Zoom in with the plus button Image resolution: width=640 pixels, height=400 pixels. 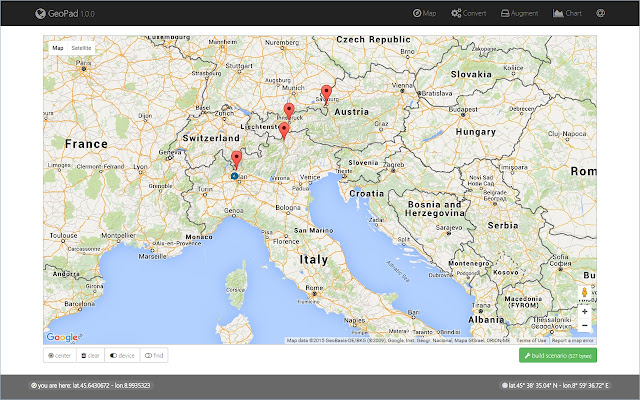tap(584, 311)
